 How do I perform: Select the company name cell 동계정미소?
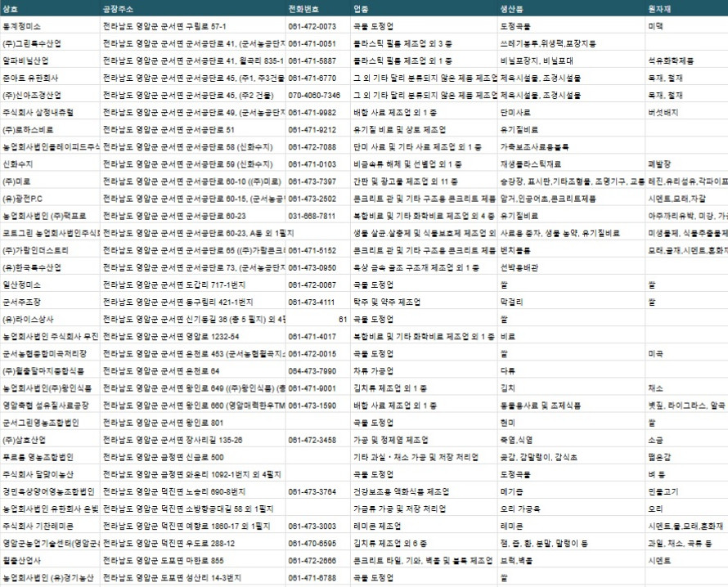(50, 26)
